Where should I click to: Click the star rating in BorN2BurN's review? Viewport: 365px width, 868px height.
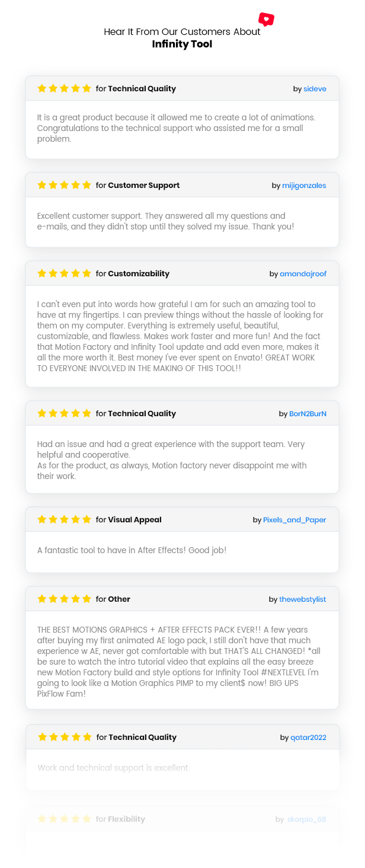[65, 413]
